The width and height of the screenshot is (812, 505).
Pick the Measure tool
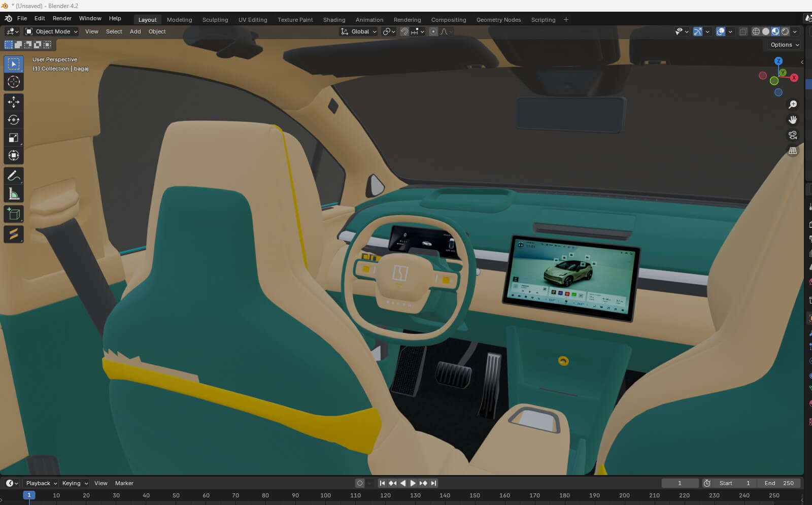tap(14, 194)
